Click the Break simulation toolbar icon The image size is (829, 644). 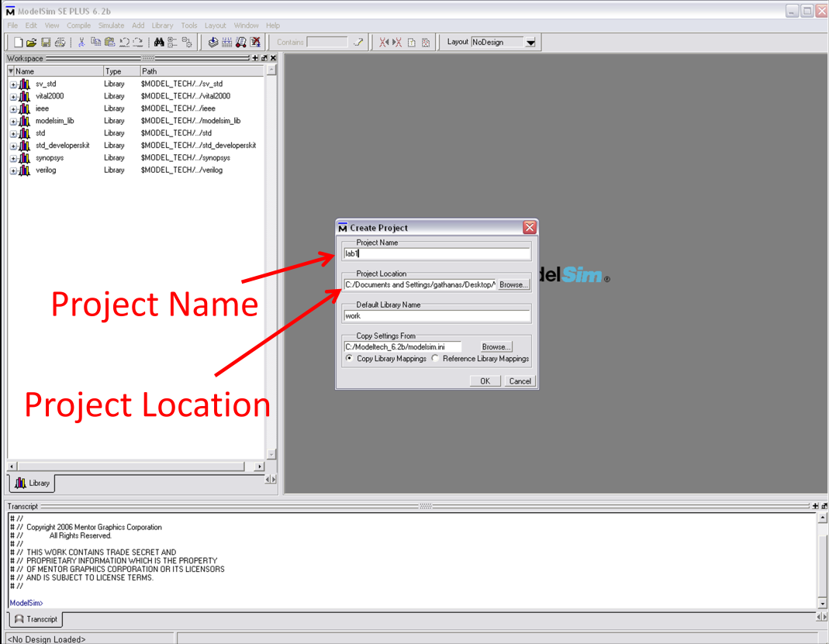255,43
